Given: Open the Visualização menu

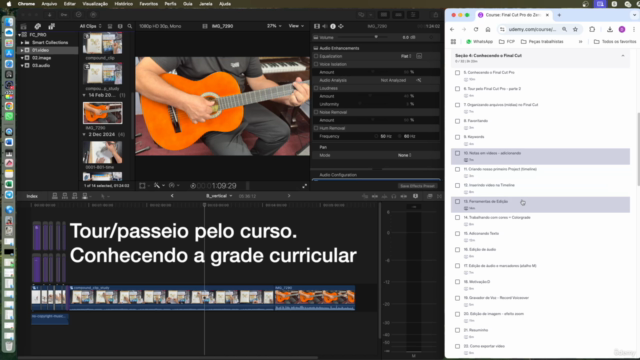Looking at the screenshot, I should tap(95, 4).
